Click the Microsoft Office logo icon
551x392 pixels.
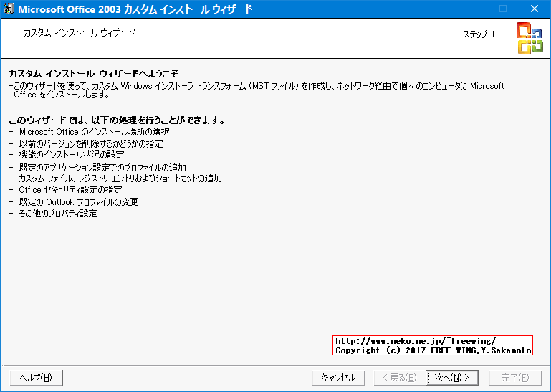coord(530,38)
